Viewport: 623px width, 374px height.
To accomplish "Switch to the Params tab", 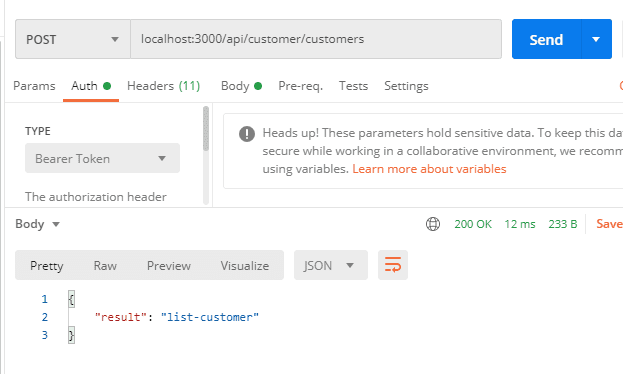I will click(x=34, y=86).
